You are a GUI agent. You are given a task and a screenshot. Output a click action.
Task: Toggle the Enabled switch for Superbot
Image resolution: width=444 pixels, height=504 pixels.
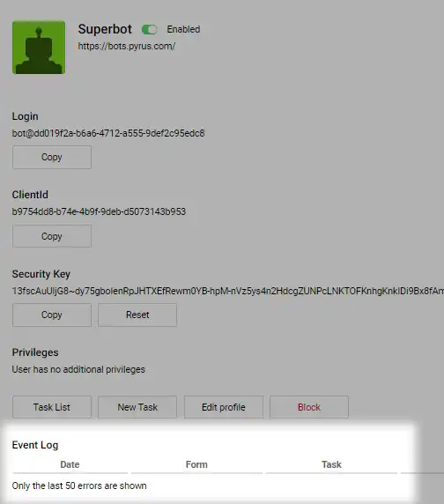coord(150,30)
